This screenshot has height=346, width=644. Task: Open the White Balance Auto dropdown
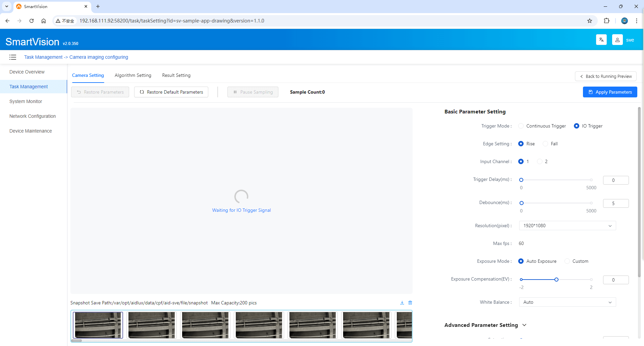(x=567, y=302)
